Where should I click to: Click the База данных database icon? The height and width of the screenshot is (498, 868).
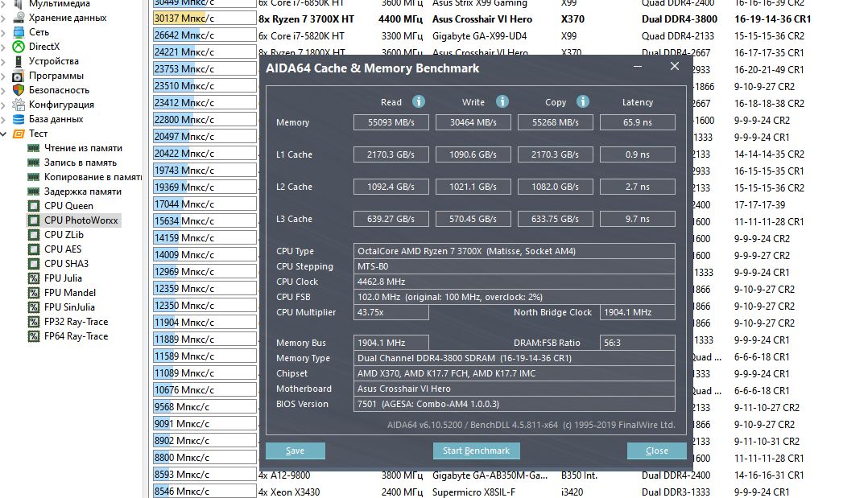pos(18,119)
